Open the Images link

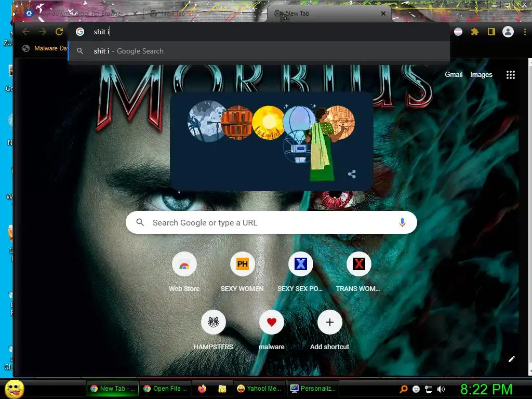(x=481, y=75)
